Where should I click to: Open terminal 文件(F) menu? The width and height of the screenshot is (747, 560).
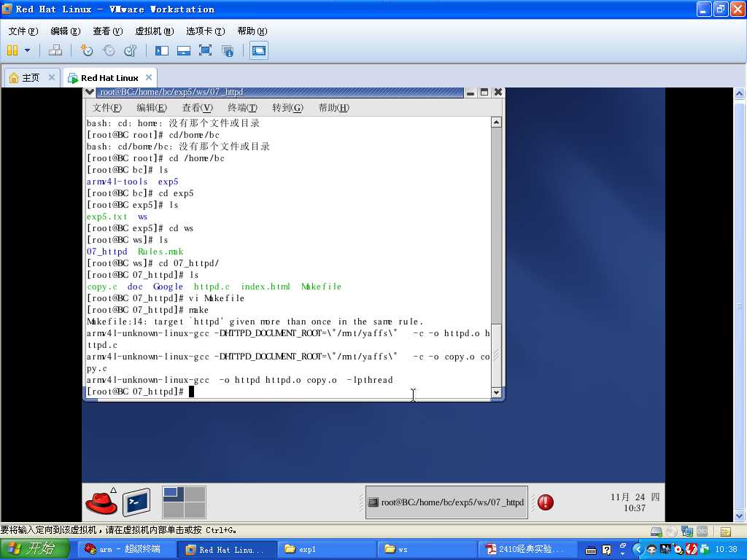(x=107, y=108)
